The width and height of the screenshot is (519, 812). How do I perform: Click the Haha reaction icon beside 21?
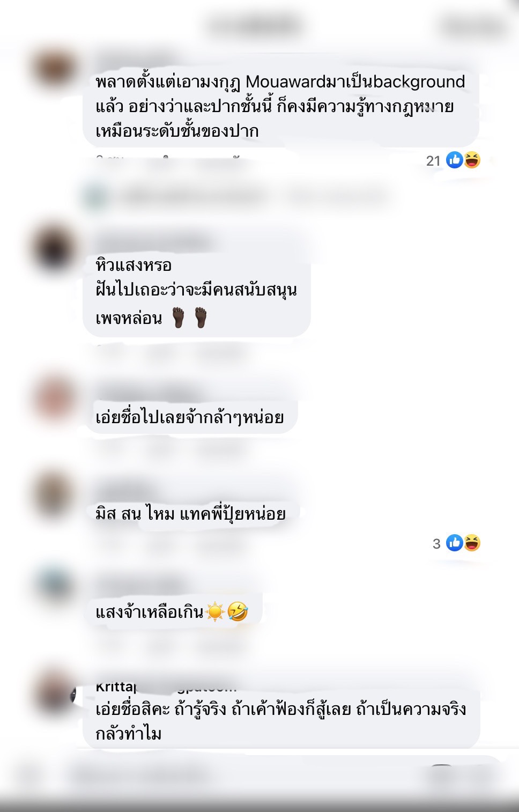point(472,160)
